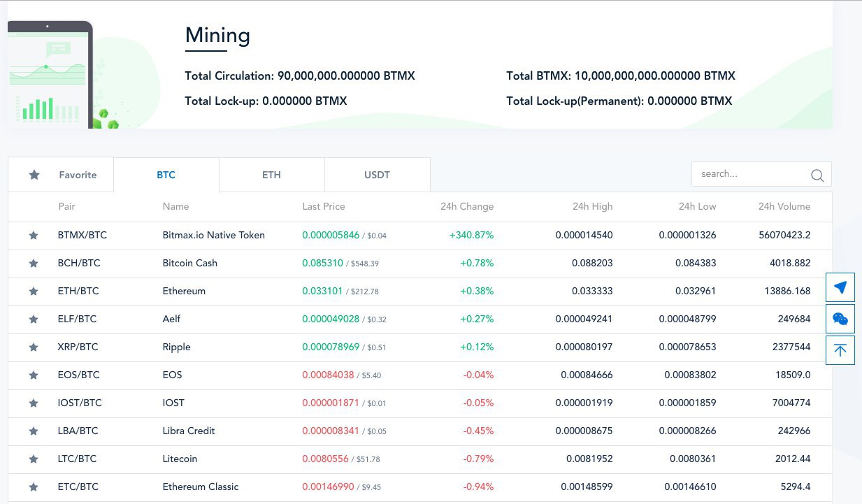Star the ELF/BTC pair as favorite

click(x=33, y=319)
